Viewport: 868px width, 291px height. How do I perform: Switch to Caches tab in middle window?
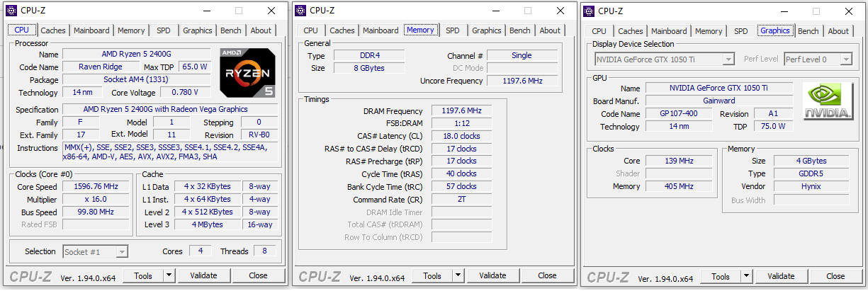point(342,30)
